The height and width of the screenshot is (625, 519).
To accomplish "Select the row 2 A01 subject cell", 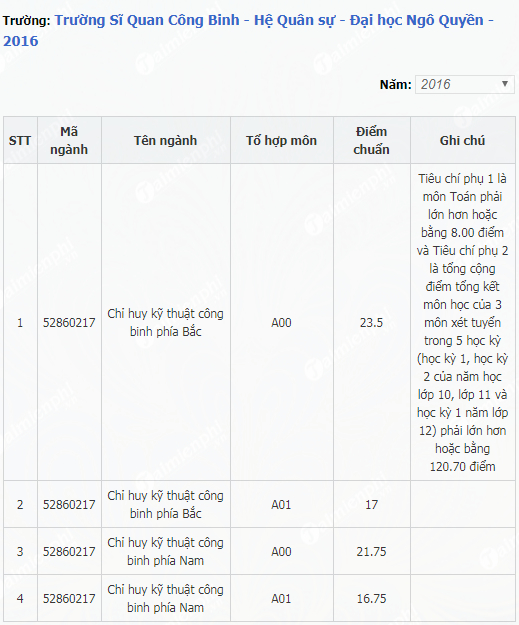I will (x=282, y=505).
